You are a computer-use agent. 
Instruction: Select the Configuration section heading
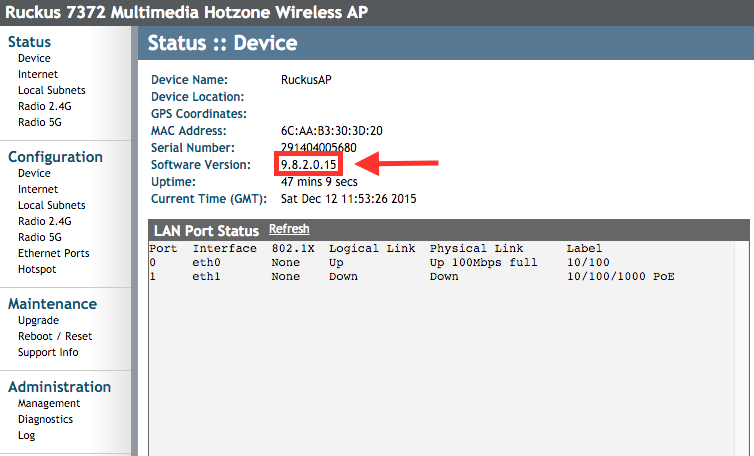point(55,157)
